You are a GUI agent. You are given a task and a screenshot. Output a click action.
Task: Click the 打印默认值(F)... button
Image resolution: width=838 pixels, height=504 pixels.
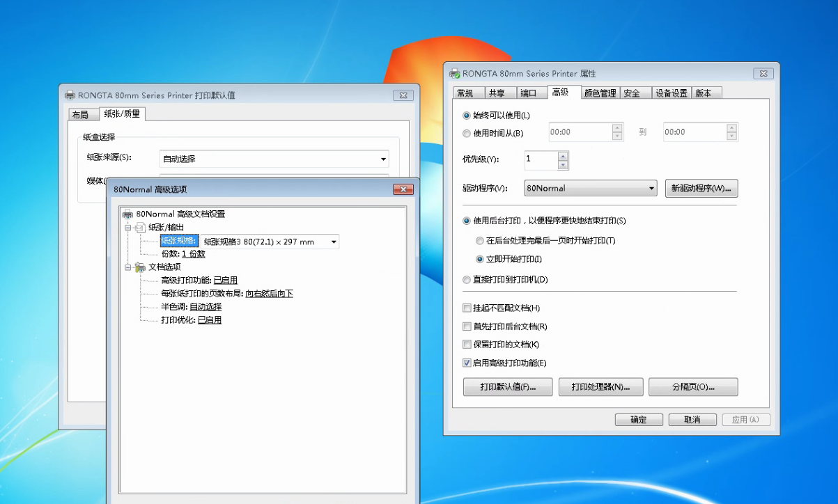point(508,387)
